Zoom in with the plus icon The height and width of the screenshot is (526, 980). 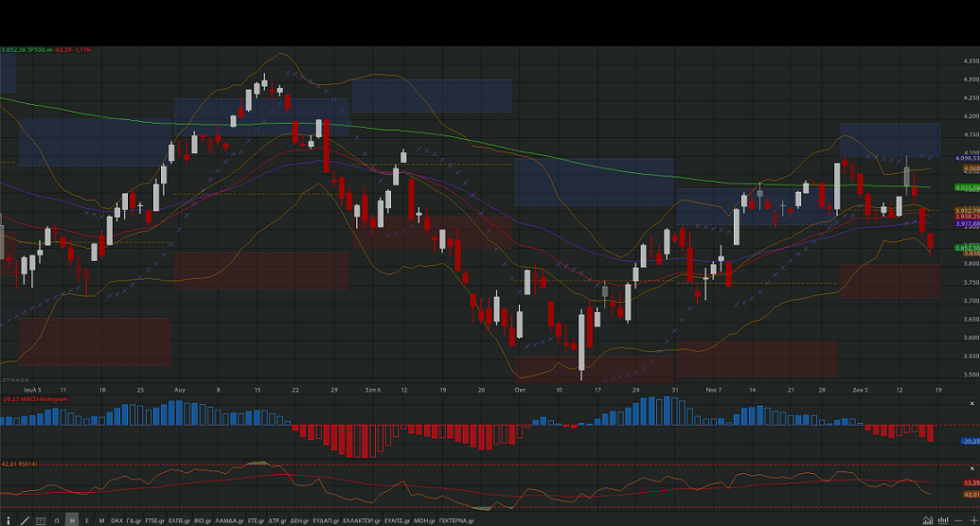pyautogui.click(x=972, y=520)
